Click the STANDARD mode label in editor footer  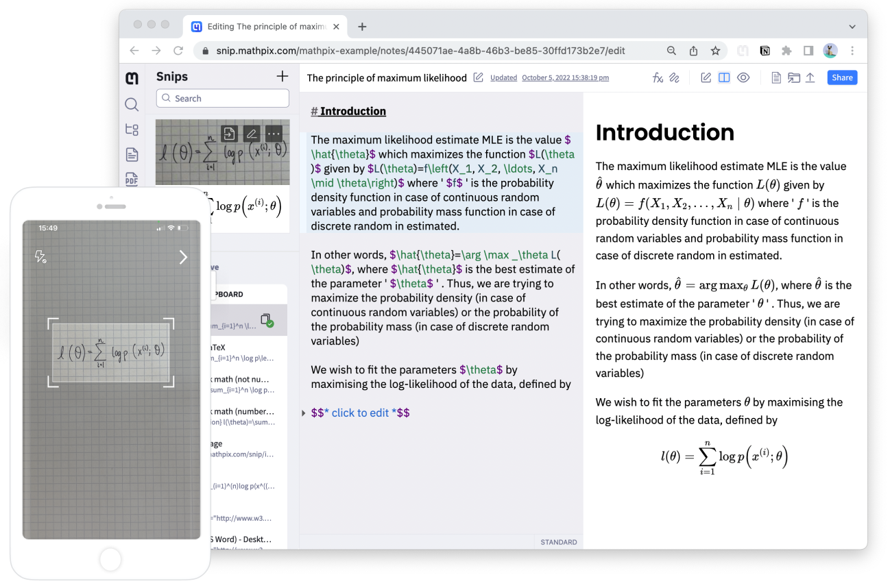click(559, 542)
